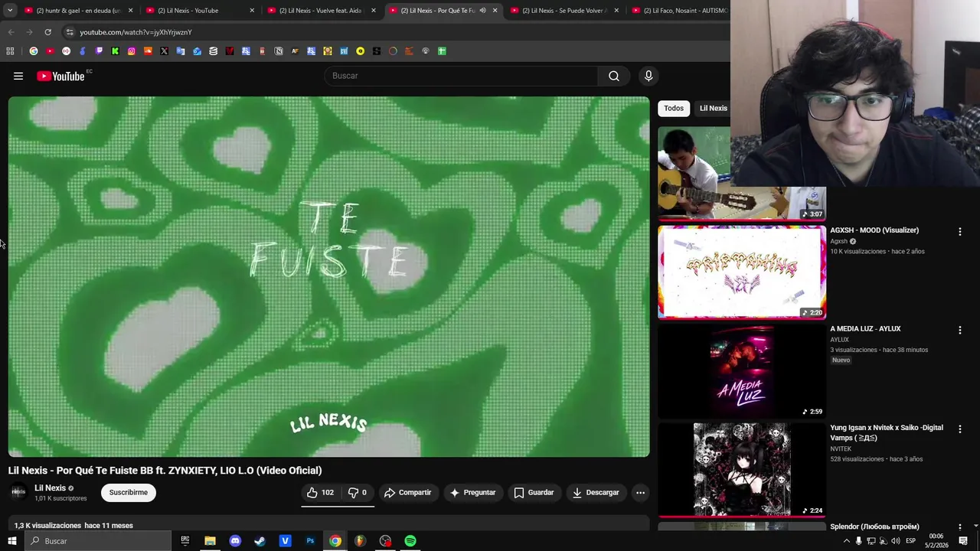
Task: Close the huntr & gael tab
Action: [130, 11]
